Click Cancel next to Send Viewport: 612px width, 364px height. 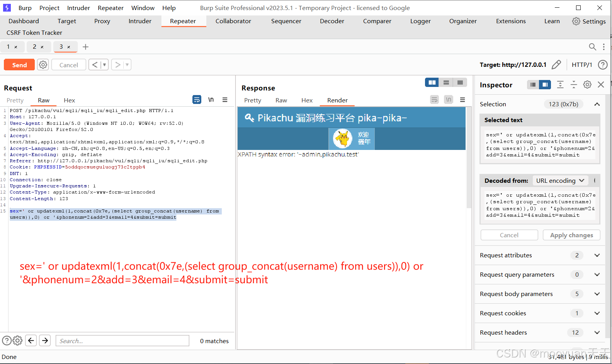pyautogui.click(x=69, y=65)
